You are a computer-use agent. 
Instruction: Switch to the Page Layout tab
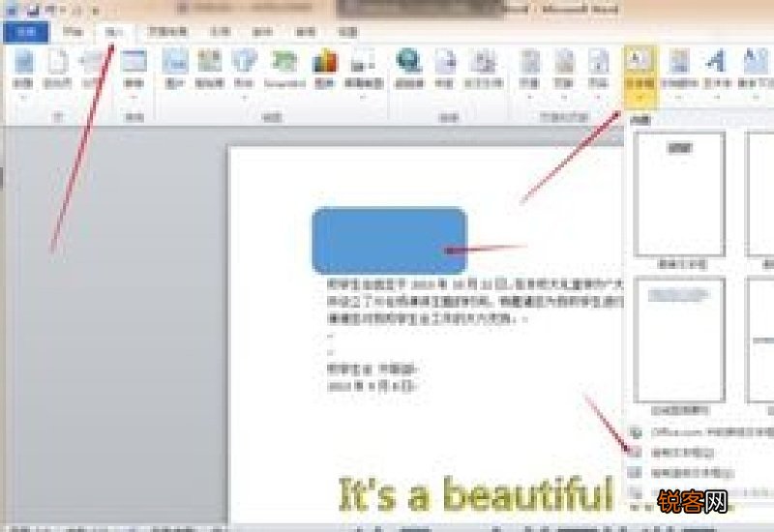pos(167,32)
